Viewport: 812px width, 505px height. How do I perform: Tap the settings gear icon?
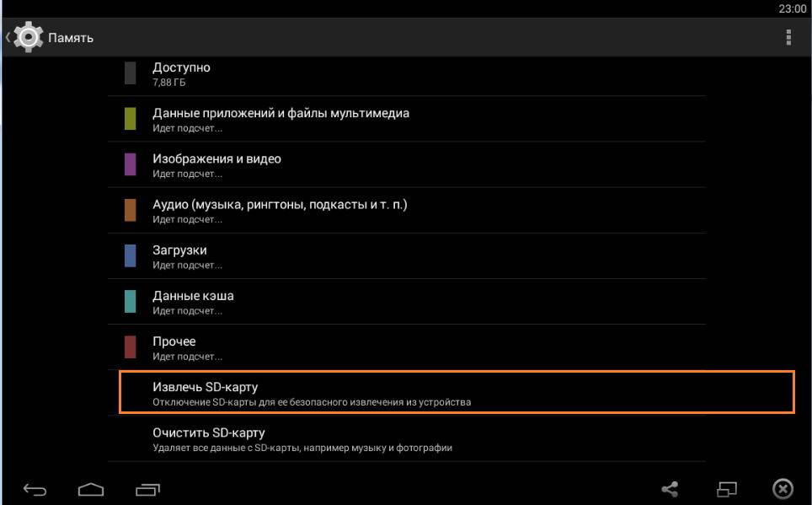pyautogui.click(x=29, y=37)
